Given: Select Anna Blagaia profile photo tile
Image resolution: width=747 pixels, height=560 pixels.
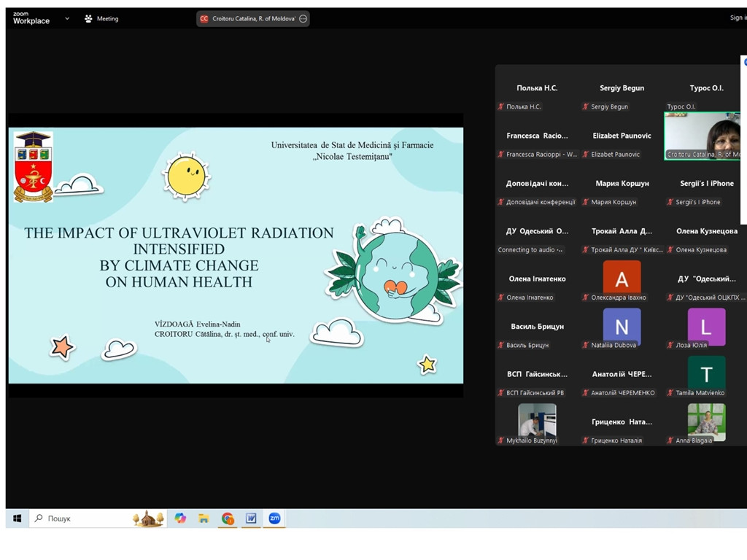Looking at the screenshot, I should (x=706, y=421).
